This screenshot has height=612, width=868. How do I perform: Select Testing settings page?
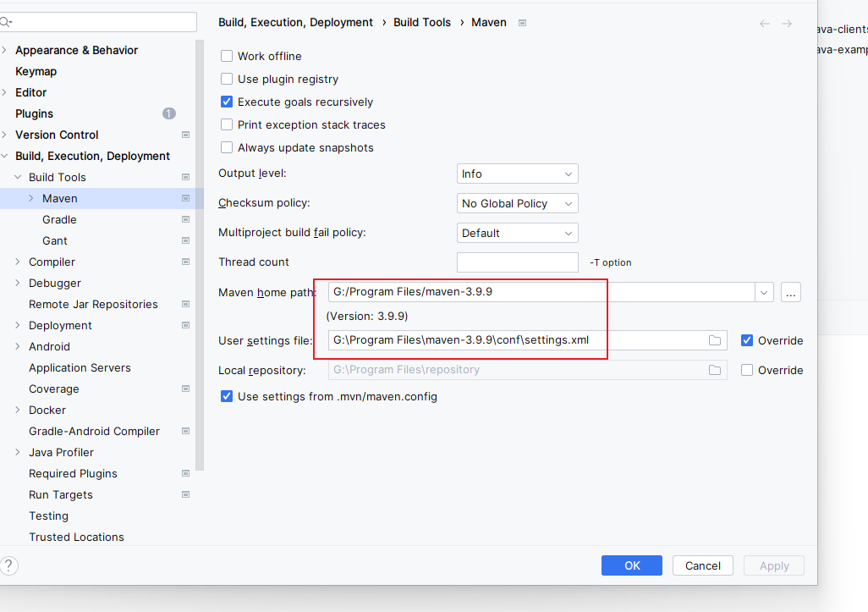click(x=49, y=516)
